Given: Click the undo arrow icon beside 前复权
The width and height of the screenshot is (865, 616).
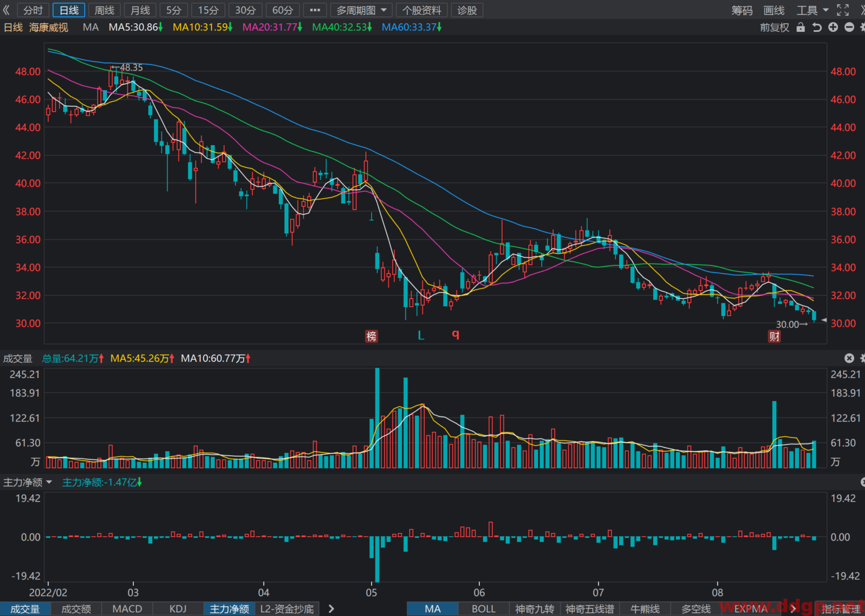Looking at the screenshot, I should tap(817, 27).
